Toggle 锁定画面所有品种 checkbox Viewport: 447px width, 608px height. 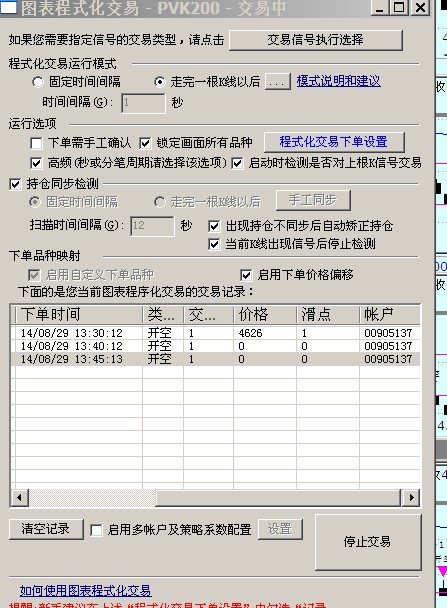click(145, 143)
